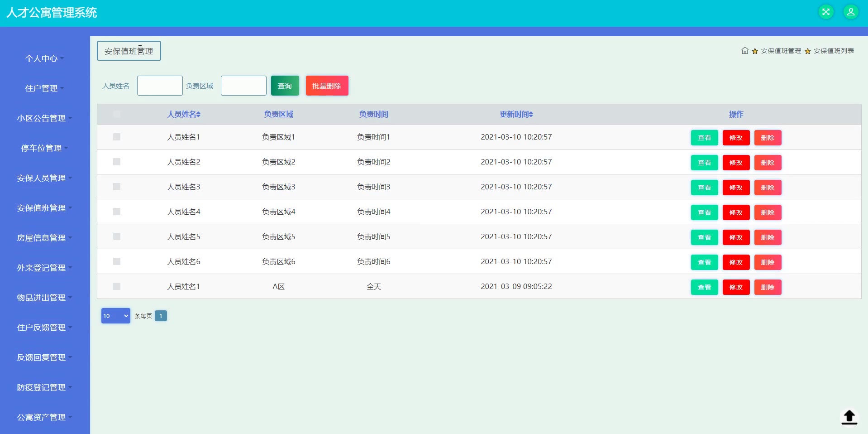Click the green 查询 search button
The height and width of the screenshot is (434, 868).
click(285, 86)
